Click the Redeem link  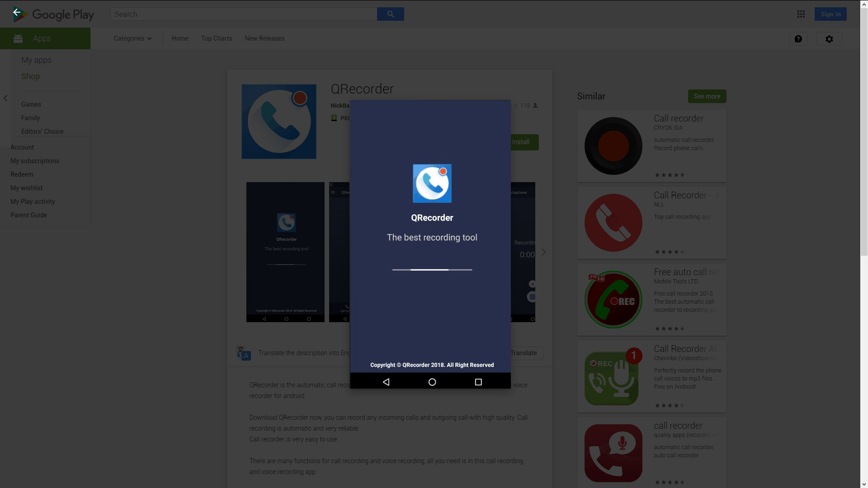click(x=22, y=174)
